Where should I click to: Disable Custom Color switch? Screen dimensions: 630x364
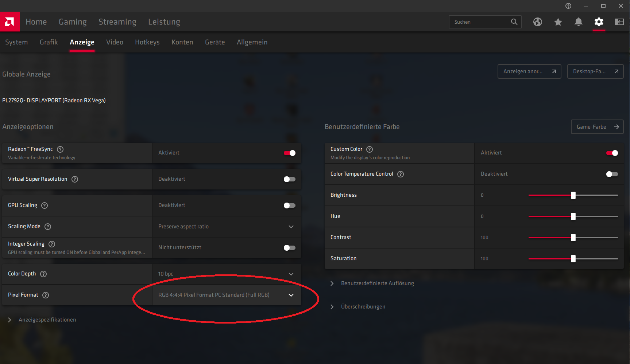point(612,153)
